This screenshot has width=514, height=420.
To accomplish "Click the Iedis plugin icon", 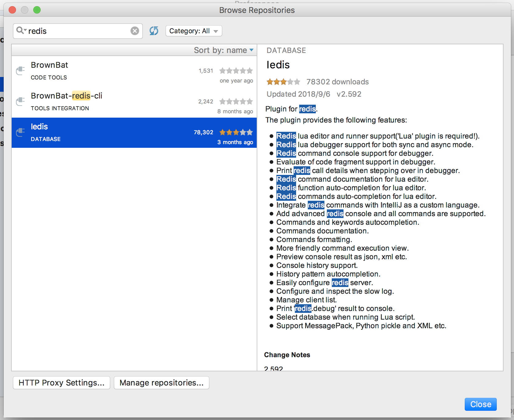I will pyautogui.click(x=20, y=132).
